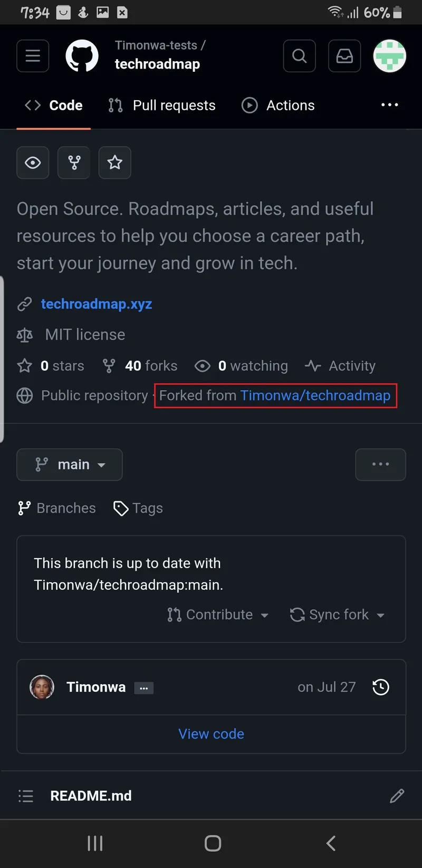Edit README.md with pencil icon
The width and height of the screenshot is (422, 868).
(x=397, y=796)
